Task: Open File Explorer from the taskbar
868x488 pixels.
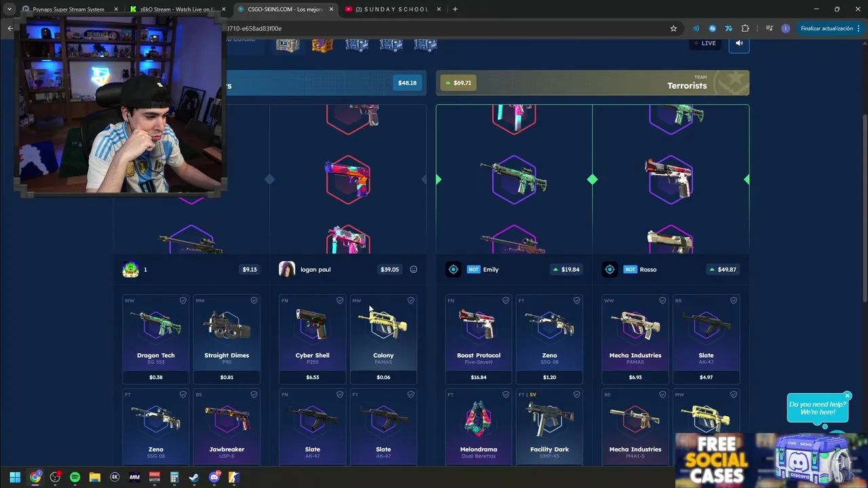Action: click(95, 477)
